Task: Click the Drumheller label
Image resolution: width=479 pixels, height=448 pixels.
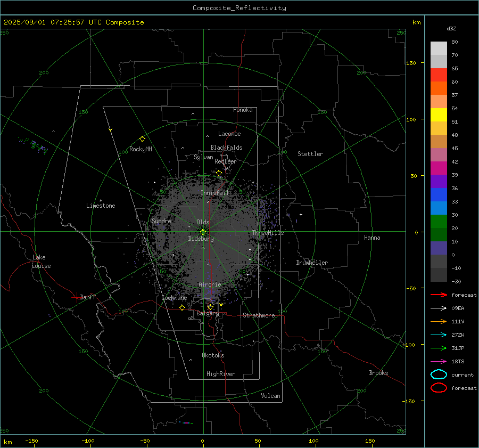Action: (x=312, y=263)
